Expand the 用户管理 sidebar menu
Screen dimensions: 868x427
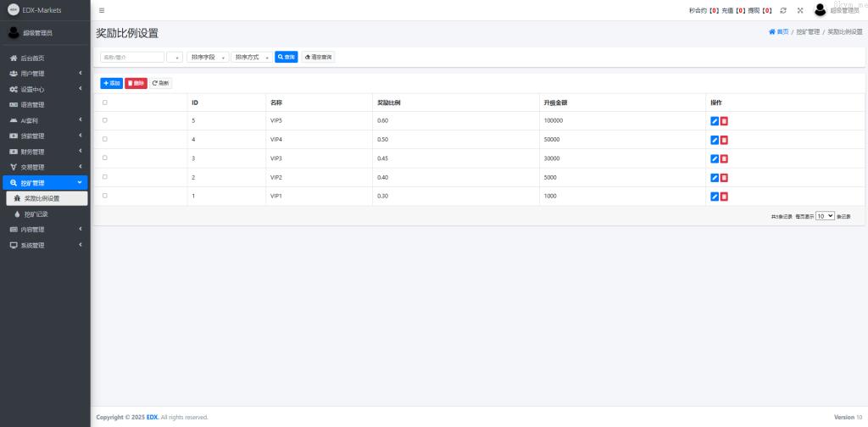tap(44, 74)
